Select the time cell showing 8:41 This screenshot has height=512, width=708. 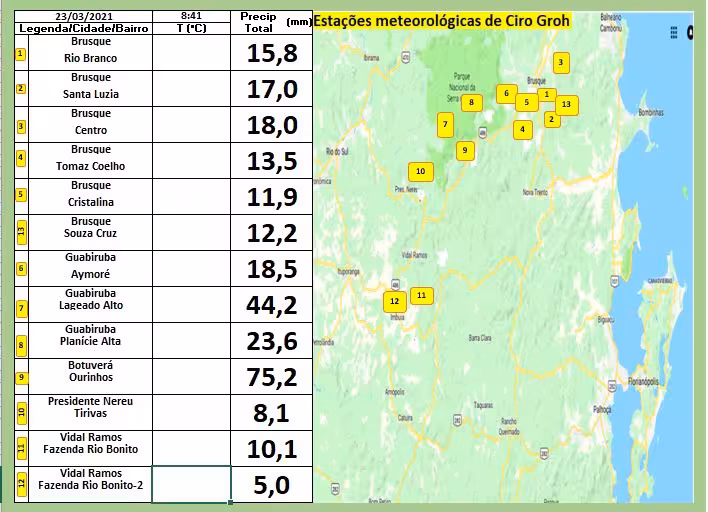click(x=191, y=17)
